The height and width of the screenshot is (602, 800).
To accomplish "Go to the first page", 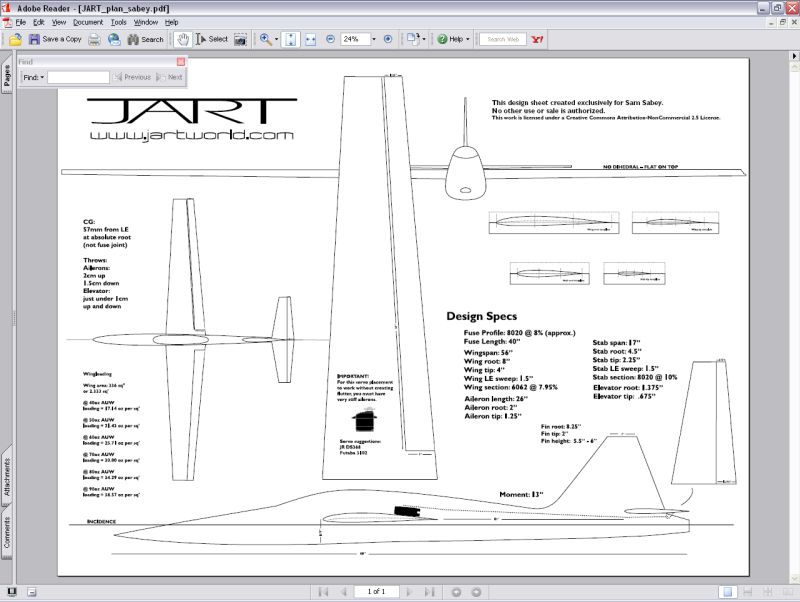I will click(x=323, y=592).
